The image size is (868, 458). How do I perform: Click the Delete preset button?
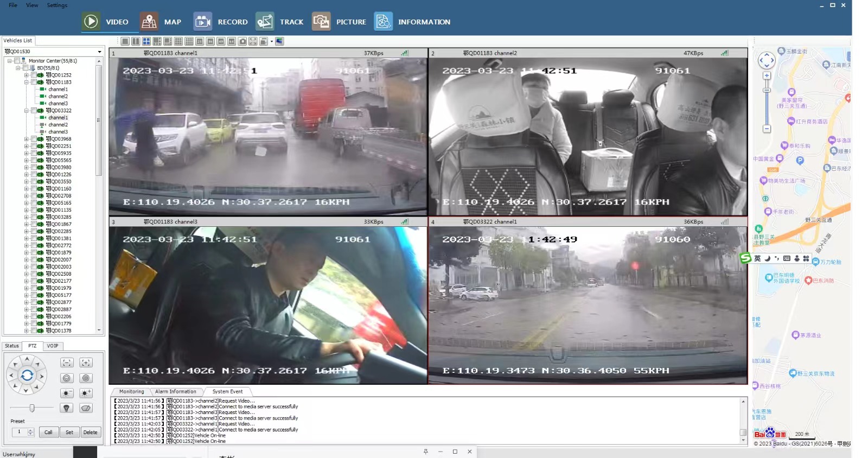pos(91,432)
